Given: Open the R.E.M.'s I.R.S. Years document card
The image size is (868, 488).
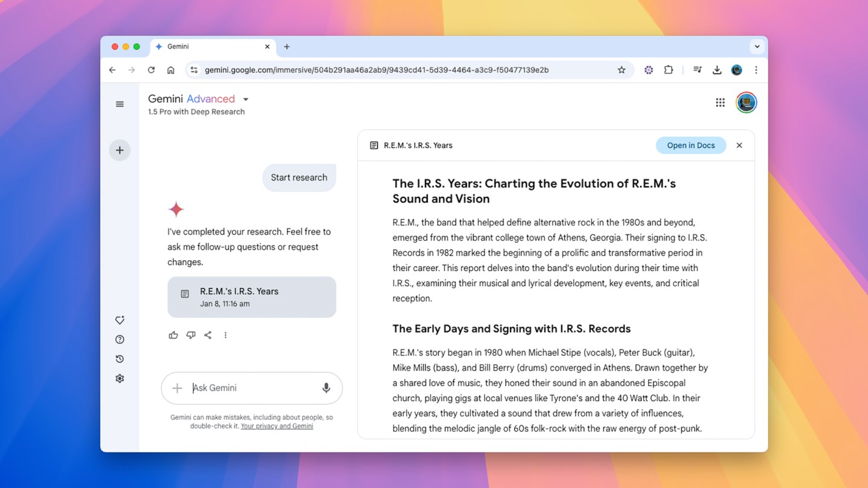Looking at the screenshot, I should coord(251,296).
